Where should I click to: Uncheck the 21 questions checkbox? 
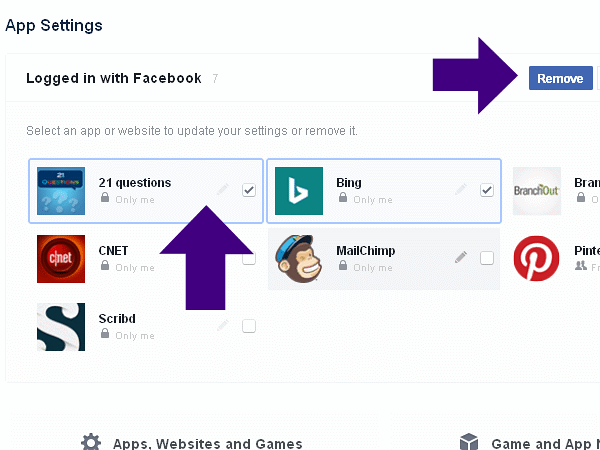tap(249, 190)
